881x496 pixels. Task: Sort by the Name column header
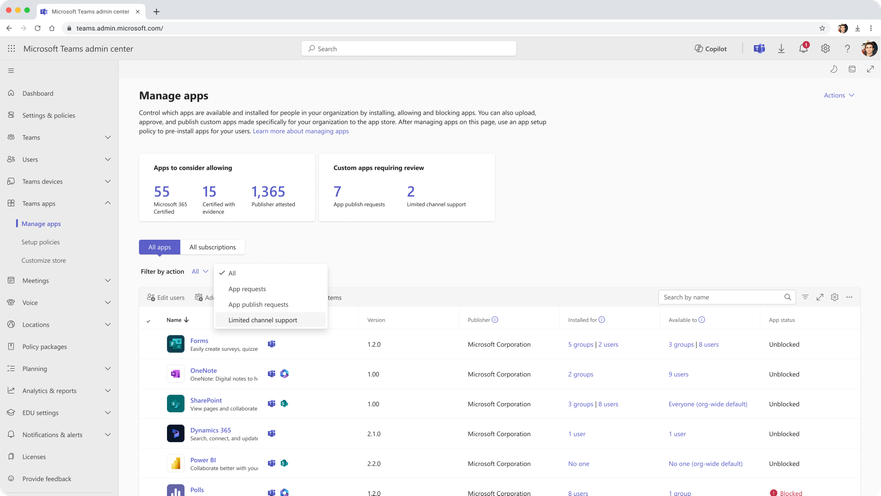[x=178, y=320]
